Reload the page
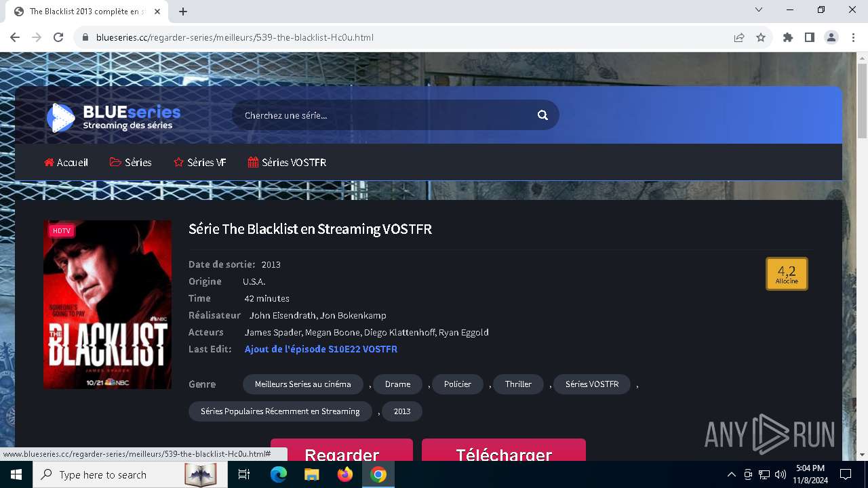The image size is (868, 488). tap(58, 37)
